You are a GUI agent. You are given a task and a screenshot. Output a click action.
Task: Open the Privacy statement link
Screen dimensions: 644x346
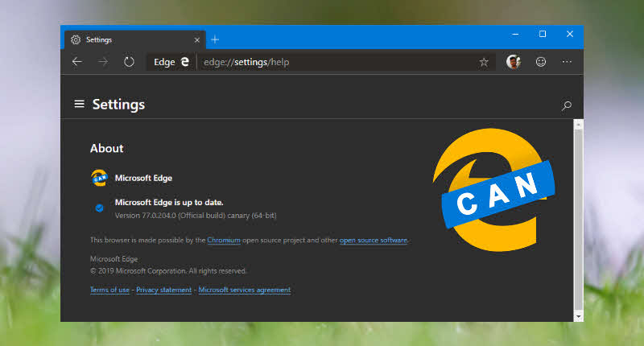164,290
